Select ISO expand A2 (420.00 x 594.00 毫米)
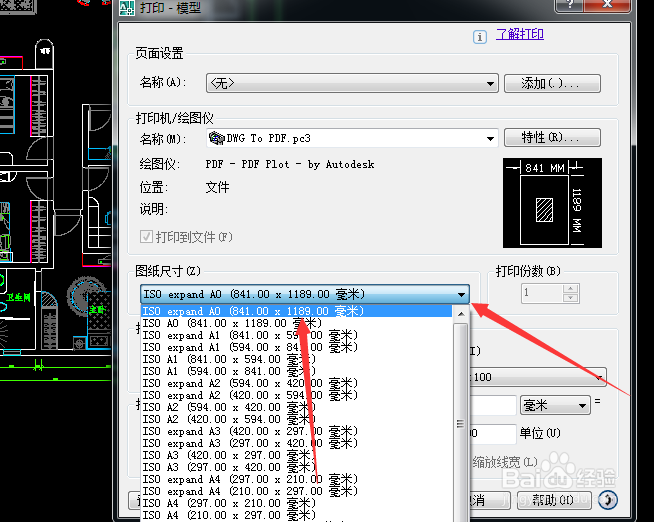 297,395
